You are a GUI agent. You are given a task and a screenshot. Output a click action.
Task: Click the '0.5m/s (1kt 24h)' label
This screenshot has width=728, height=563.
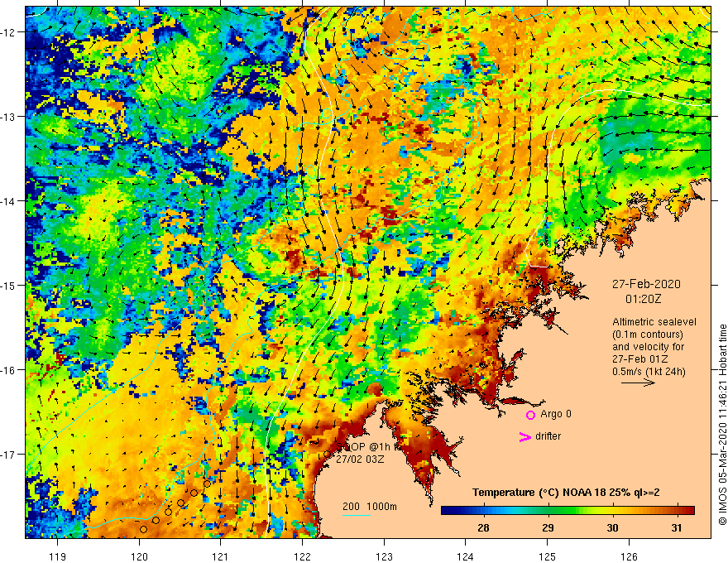pos(649,372)
